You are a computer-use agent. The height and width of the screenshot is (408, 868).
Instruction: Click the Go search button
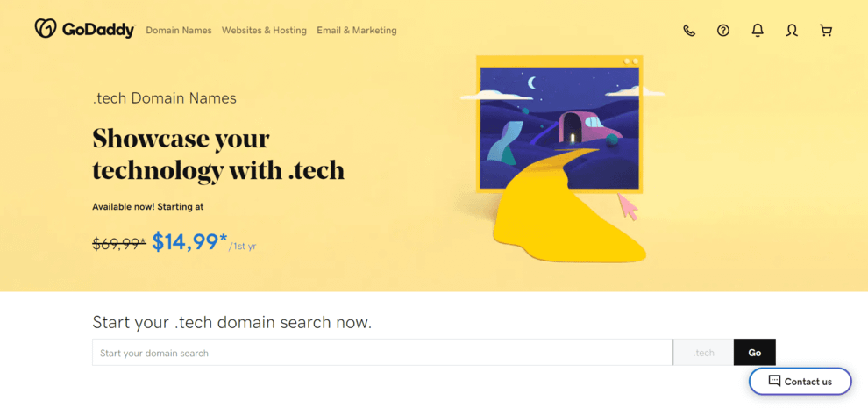pyautogui.click(x=755, y=353)
